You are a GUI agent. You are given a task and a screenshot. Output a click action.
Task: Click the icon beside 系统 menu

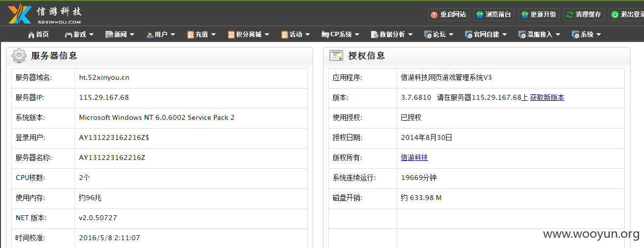[x=575, y=35]
